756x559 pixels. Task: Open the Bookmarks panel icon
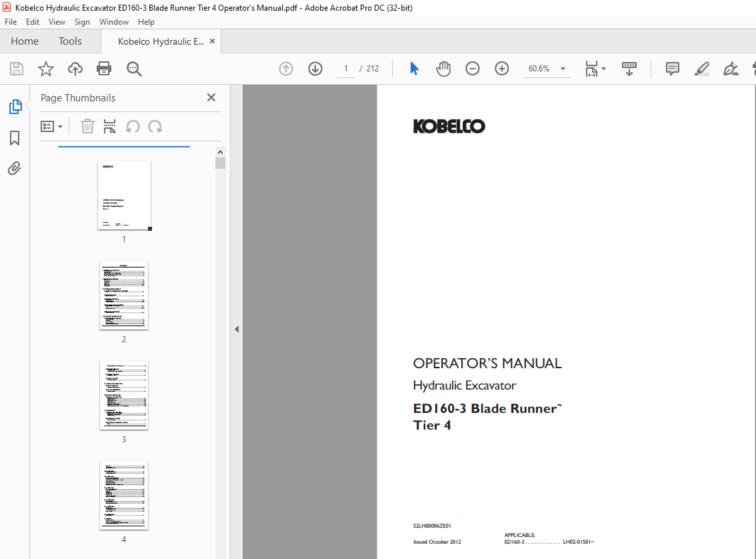coord(15,138)
